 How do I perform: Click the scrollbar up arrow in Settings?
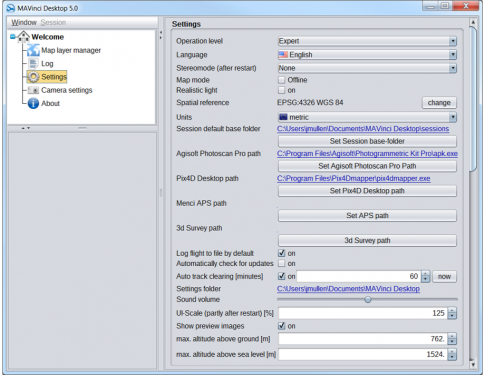coord(473,22)
